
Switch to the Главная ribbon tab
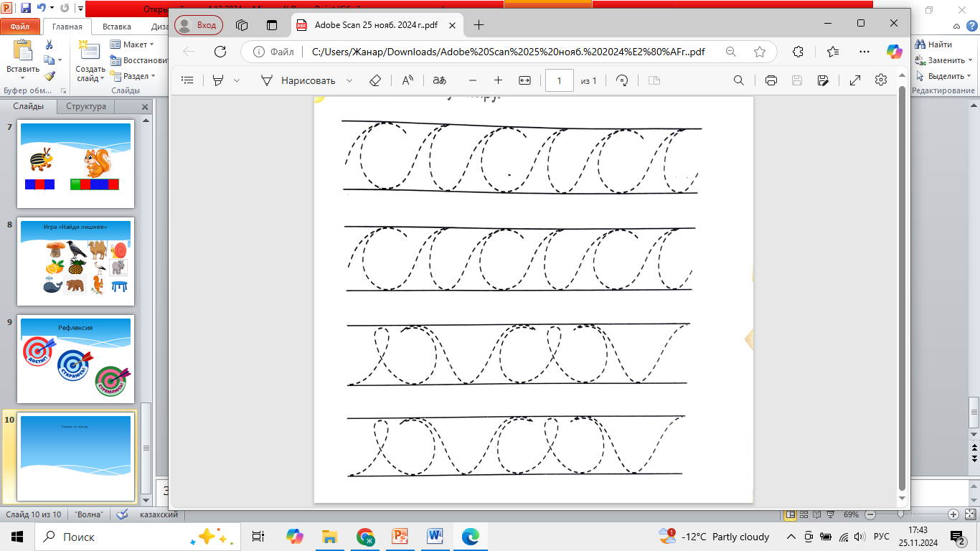(67, 27)
